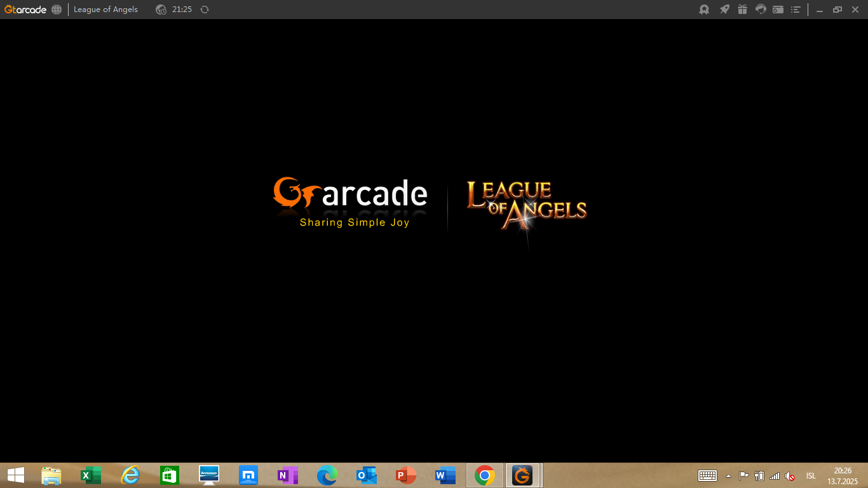Launch Excel from the taskbar
This screenshot has height=488, width=868.
point(91,475)
